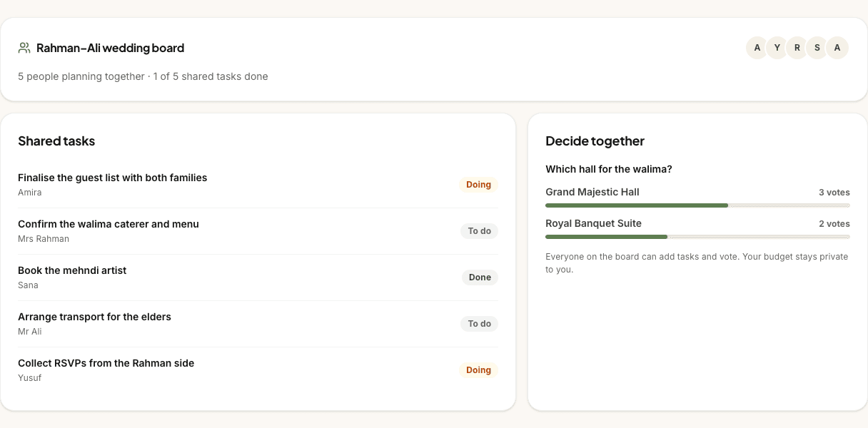Open the last 'A' member avatar
The height and width of the screenshot is (428, 868).
[837, 48]
